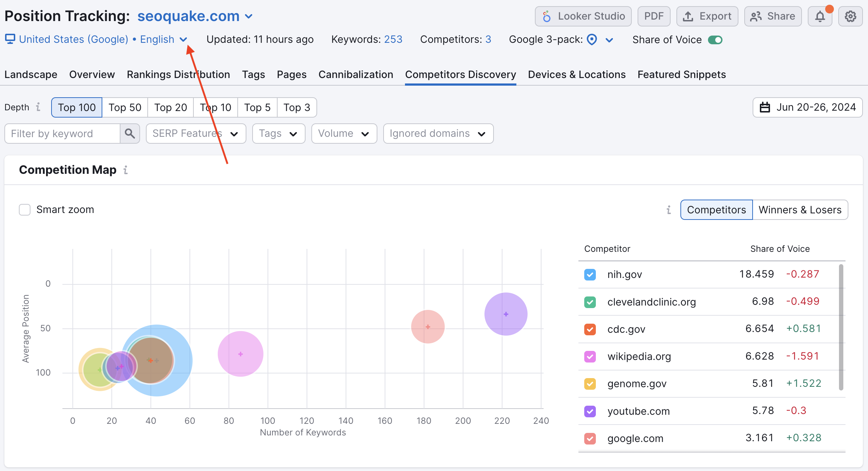Select Top 50 depth
The width and height of the screenshot is (868, 471).
[125, 107]
